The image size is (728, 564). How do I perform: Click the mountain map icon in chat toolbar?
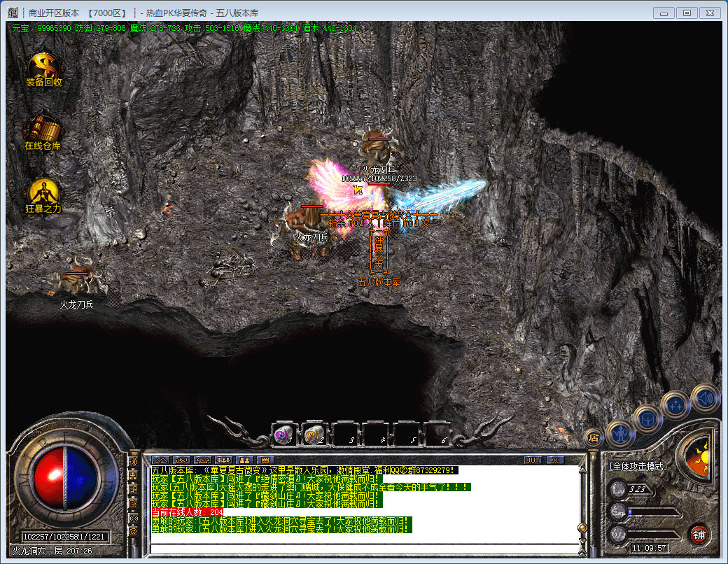tap(160, 460)
